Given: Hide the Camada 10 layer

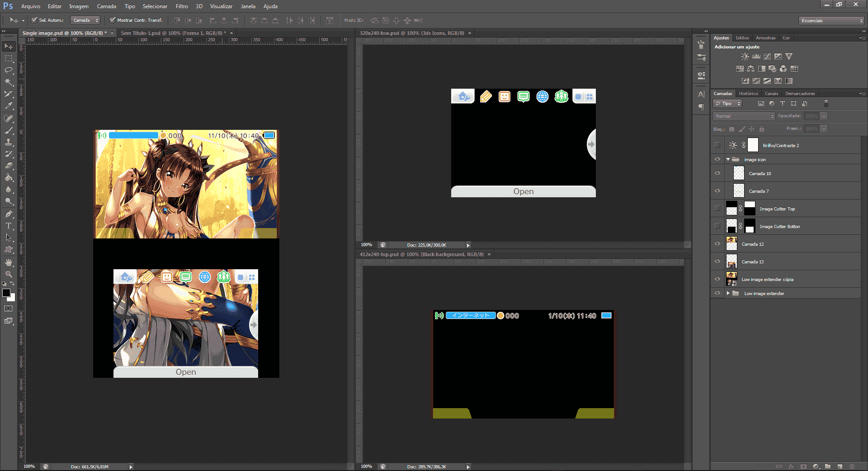Looking at the screenshot, I should (717, 173).
